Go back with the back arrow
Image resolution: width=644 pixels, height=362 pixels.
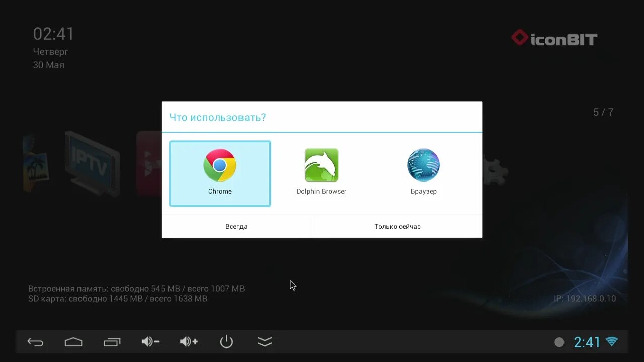(x=35, y=342)
